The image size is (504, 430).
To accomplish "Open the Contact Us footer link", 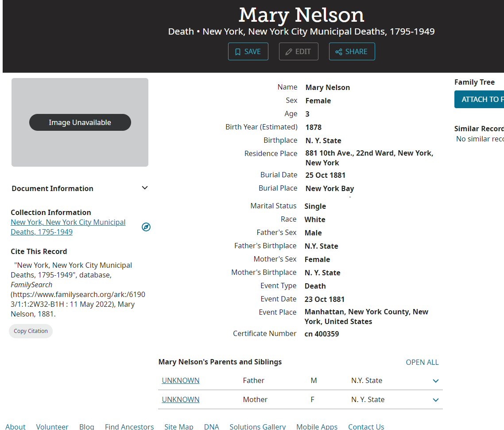I will coord(366,426).
